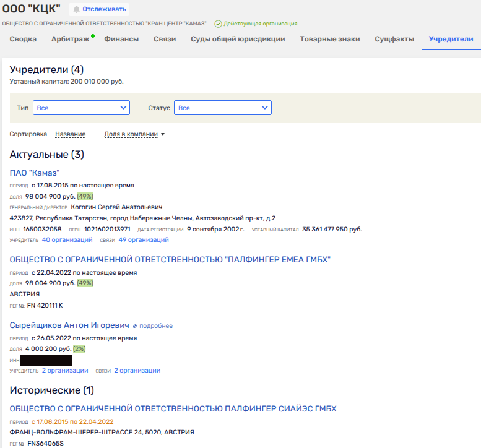
Task: Click the green checkmark status icon
Action: [x=218, y=24]
